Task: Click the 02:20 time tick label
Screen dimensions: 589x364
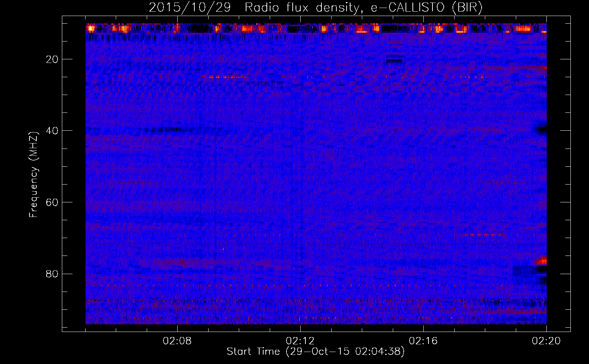Action: (546, 341)
